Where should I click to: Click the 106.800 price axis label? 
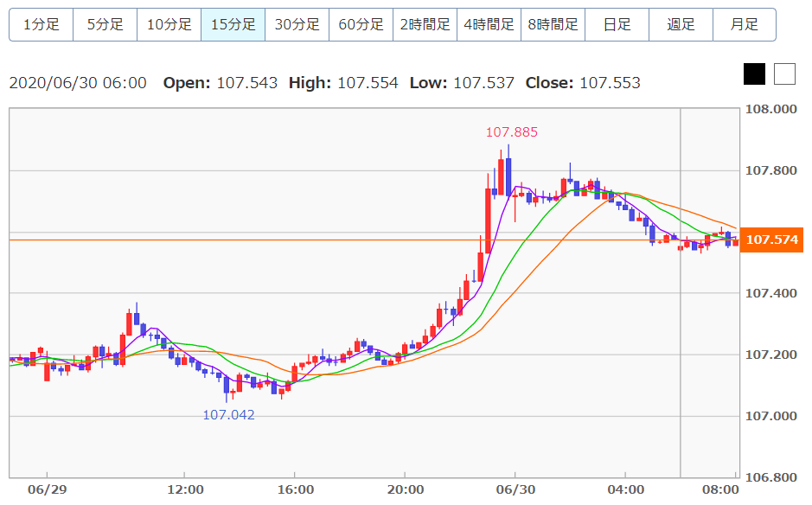[x=771, y=477]
